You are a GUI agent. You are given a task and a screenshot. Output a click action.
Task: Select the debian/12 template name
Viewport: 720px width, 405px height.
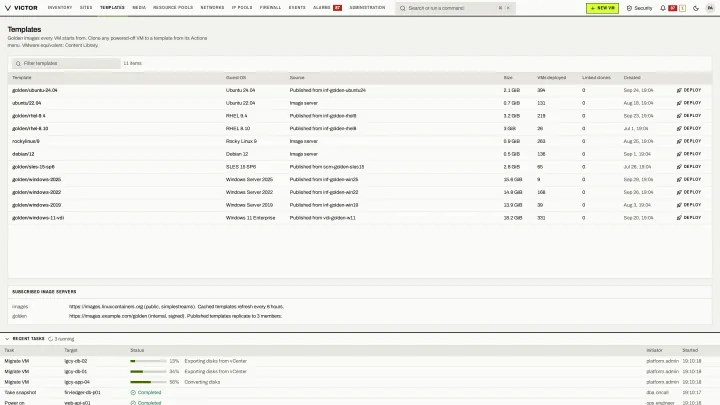[x=23, y=154]
